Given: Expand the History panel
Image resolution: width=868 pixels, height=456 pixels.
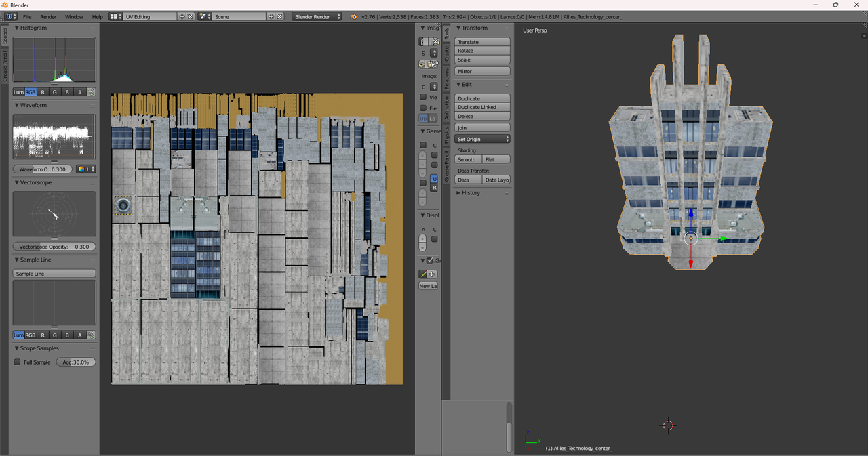Looking at the screenshot, I should pos(471,193).
